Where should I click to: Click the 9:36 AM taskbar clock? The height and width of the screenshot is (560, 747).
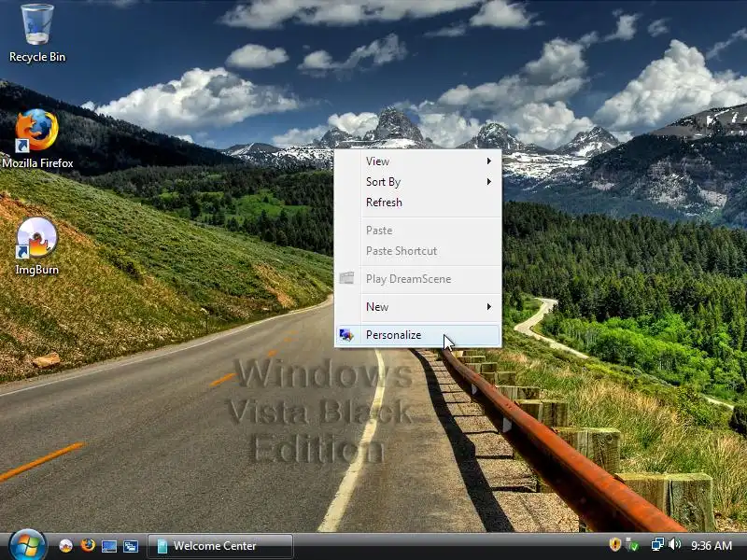pos(712,546)
